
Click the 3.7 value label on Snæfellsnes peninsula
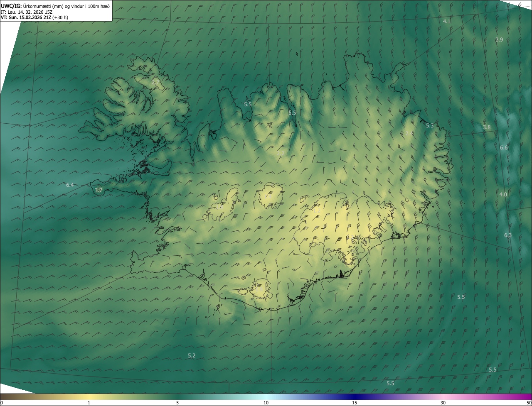tap(99, 191)
